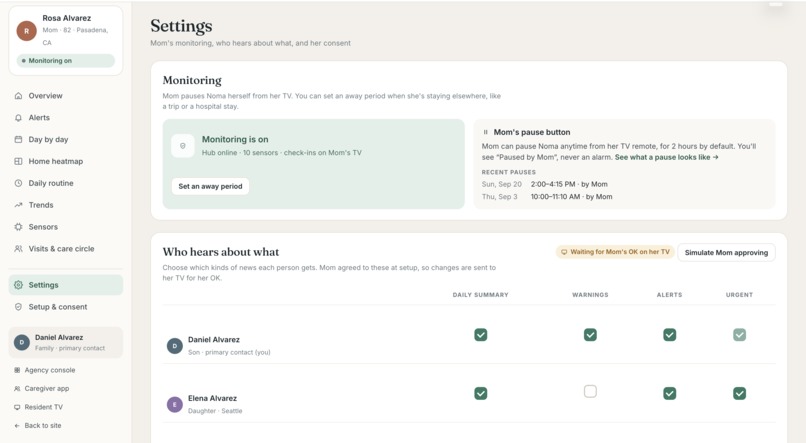Click the D avatar in sidebar account card
This screenshot has width=806, height=443.
click(22, 342)
